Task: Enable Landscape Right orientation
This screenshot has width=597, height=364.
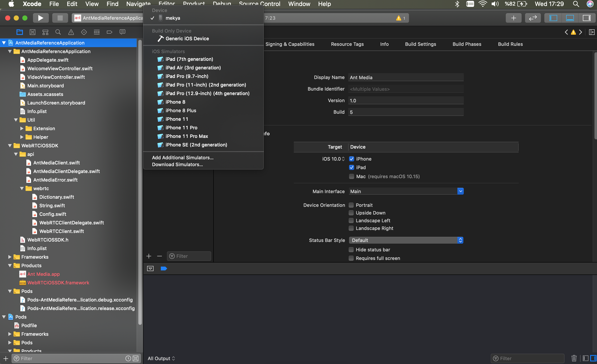Action: 351,228
